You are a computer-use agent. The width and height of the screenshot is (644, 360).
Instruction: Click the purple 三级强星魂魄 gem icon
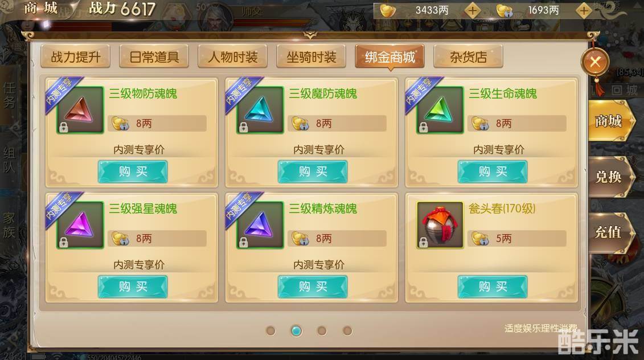[x=80, y=225]
